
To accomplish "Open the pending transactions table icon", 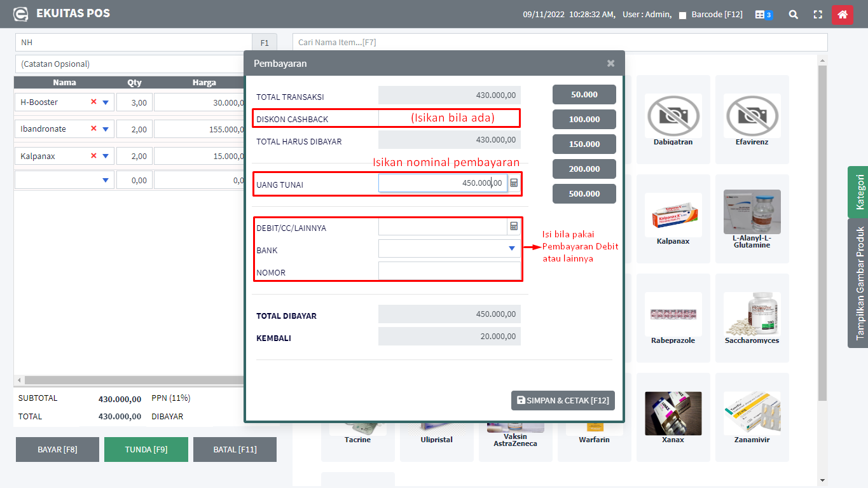I will tap(763, 15).
